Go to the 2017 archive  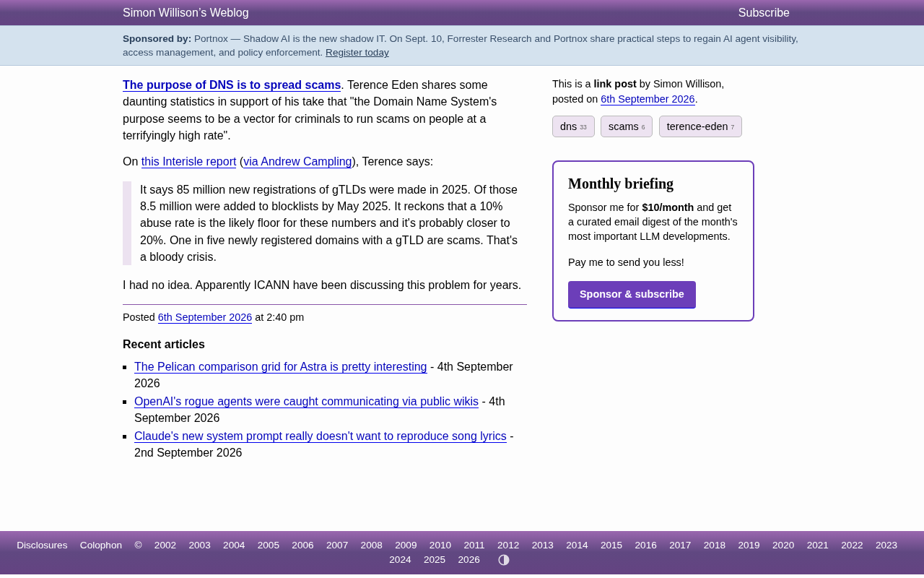(680, 545)
